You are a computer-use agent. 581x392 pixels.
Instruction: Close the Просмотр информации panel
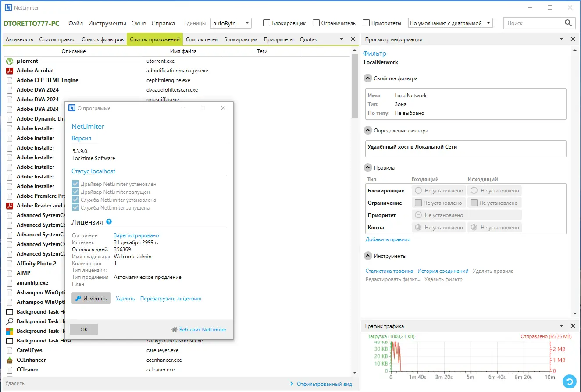pyautogui.click(x=573, y=39)
